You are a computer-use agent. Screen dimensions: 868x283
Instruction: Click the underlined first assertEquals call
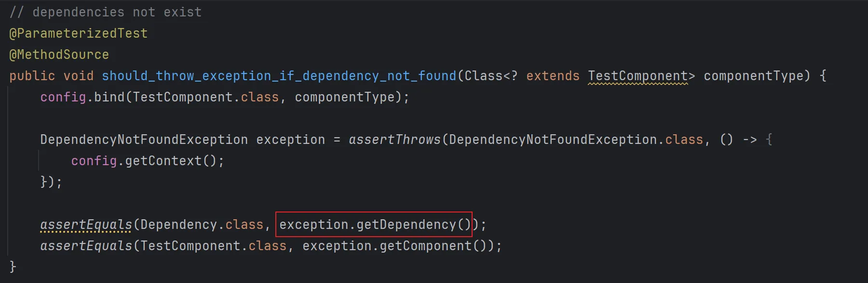point(86,225)
